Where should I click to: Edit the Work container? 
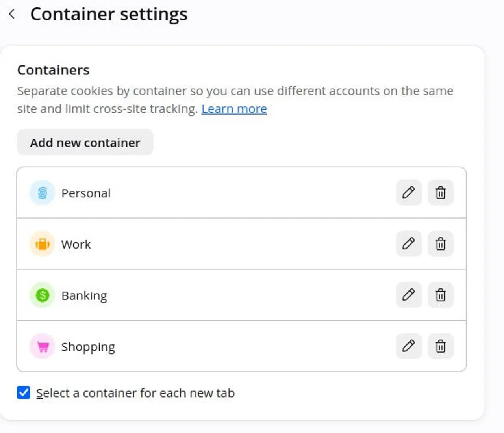click(409, 244)
